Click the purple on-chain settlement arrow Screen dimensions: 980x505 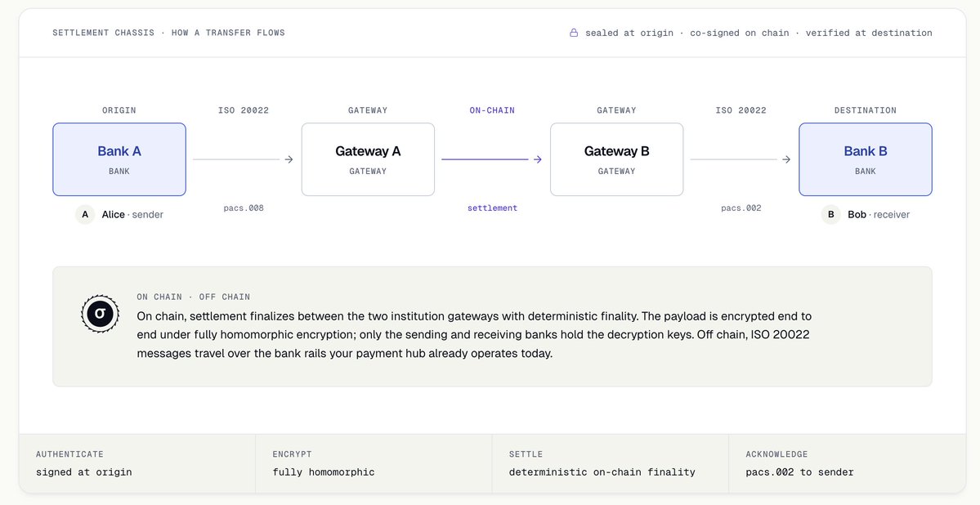pos(492,159)
